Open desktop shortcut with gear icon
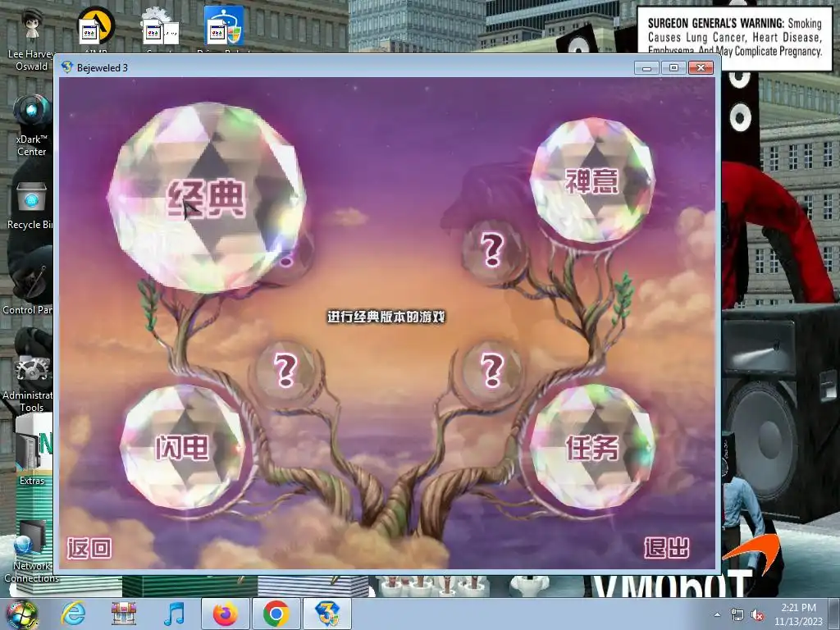 160,31
